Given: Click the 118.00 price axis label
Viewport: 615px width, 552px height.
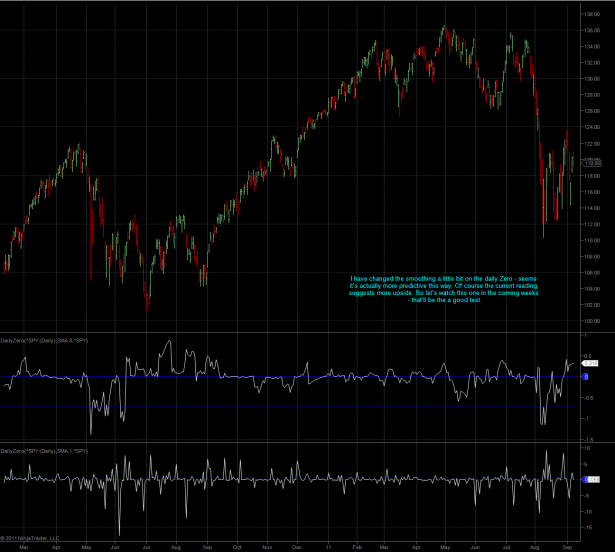Looking at the screenshot, I should pos(592,176).
